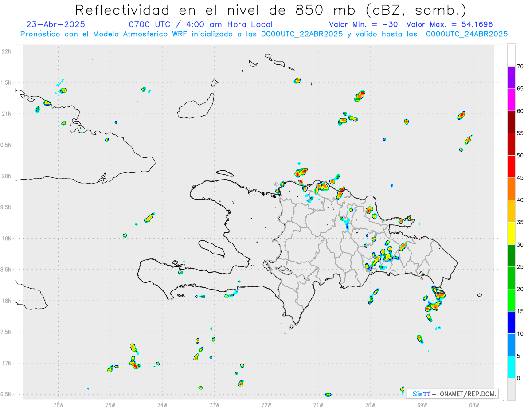The width and height of the screenshot is (532, 411).
Task: Select the light green 15–20 dBZ swatch
Action: [x=511, y=300]
